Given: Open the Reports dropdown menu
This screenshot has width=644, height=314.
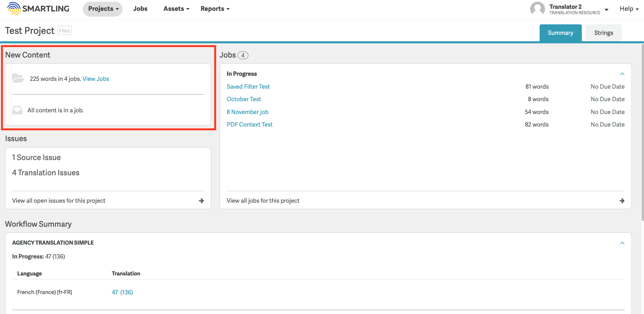Looking at the screenshot, I should point(215,9).
